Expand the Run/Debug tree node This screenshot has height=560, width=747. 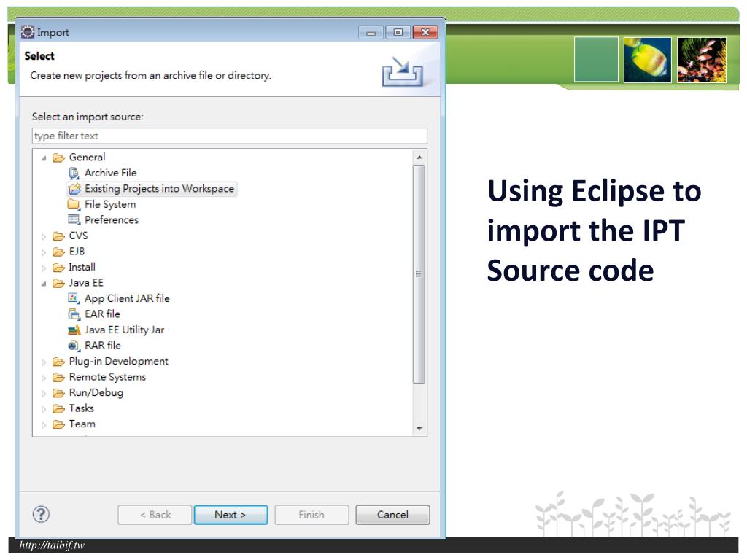coord(44,394)
